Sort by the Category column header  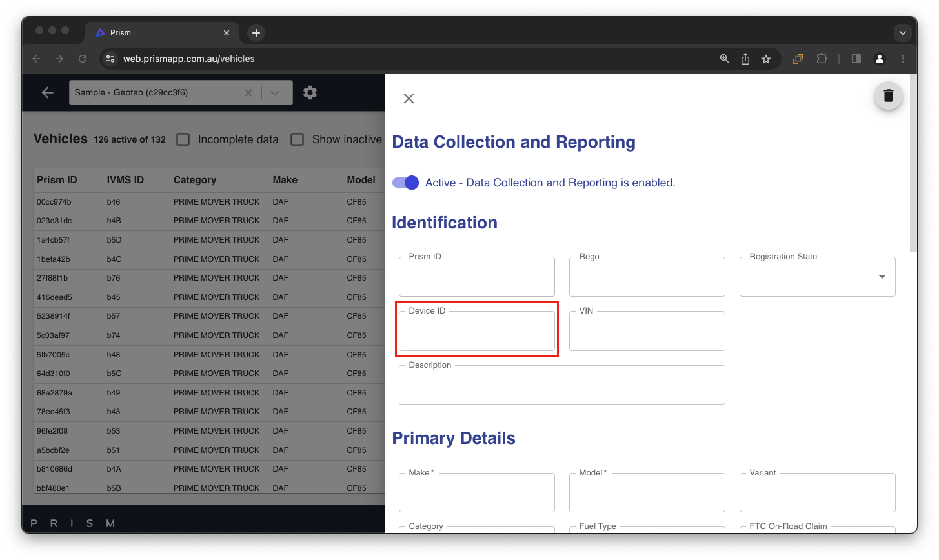tap(195, 180)
